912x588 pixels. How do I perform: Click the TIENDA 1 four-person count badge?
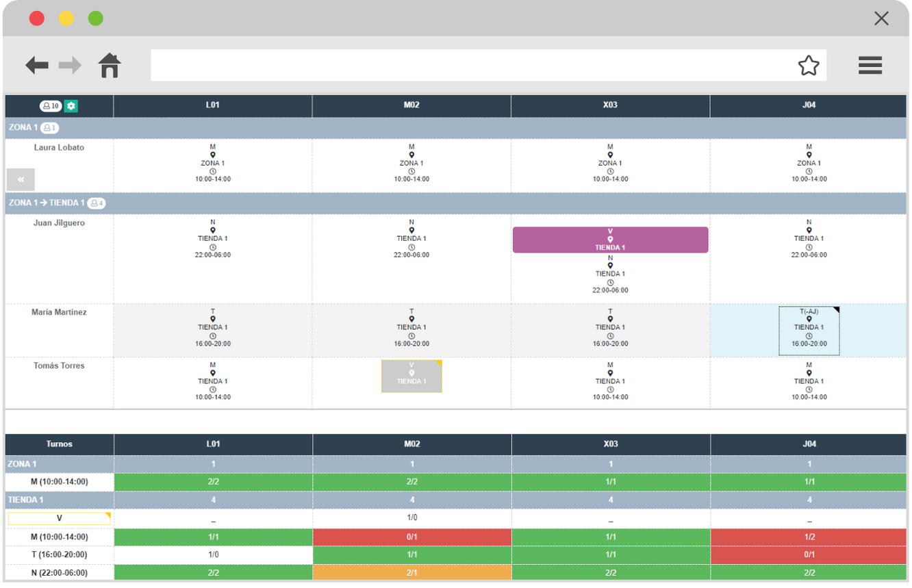click(96, 203)
